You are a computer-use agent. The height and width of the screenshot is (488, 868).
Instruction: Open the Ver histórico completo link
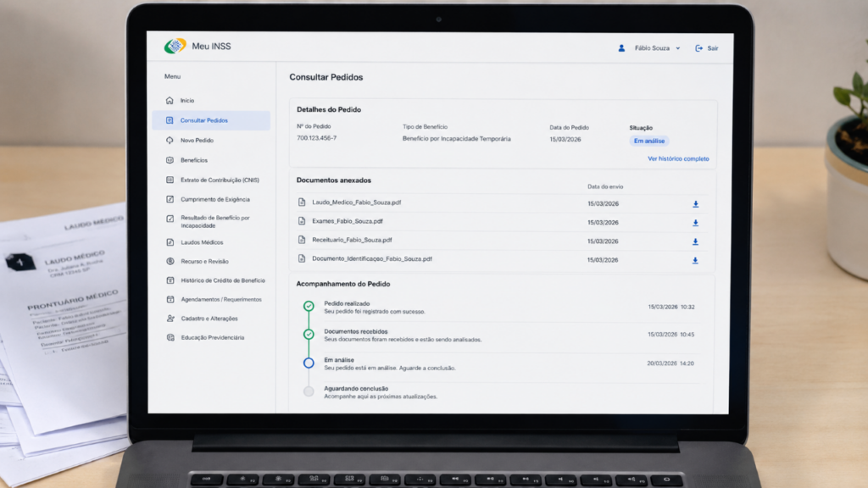pyautogui.click(x=678, y=158)
